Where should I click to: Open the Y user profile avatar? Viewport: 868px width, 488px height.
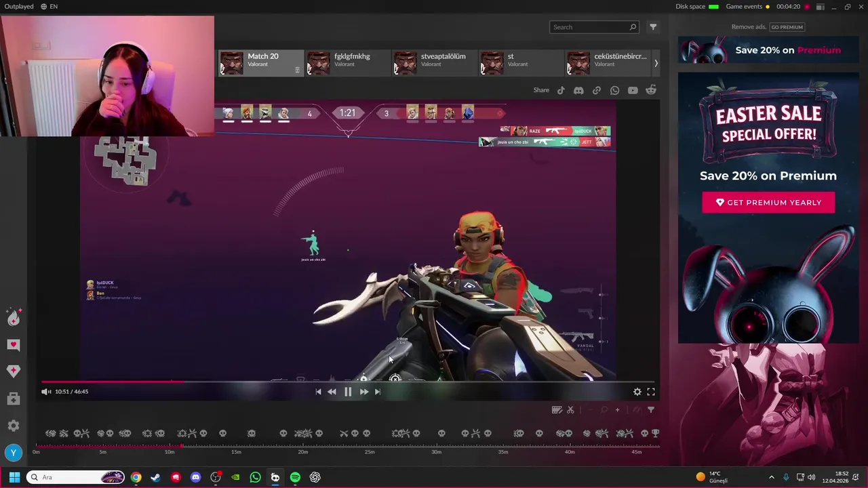(x=14, y=453)
